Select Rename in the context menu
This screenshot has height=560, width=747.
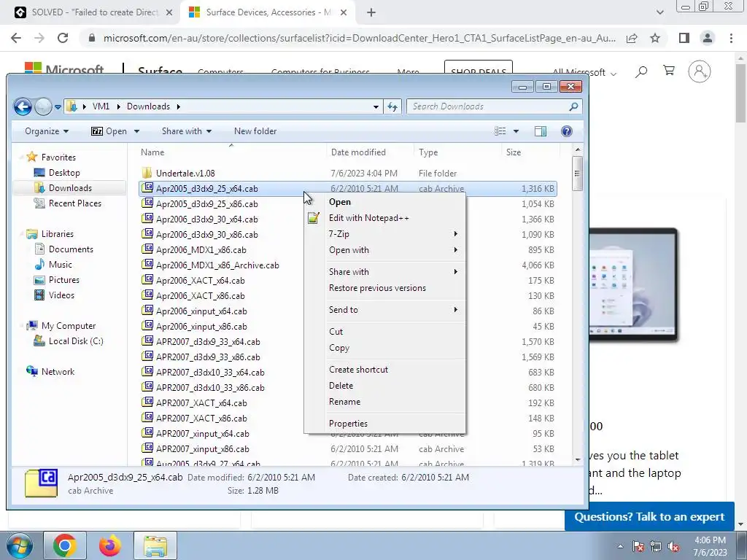pyautogui.click(x=384, y=402)
